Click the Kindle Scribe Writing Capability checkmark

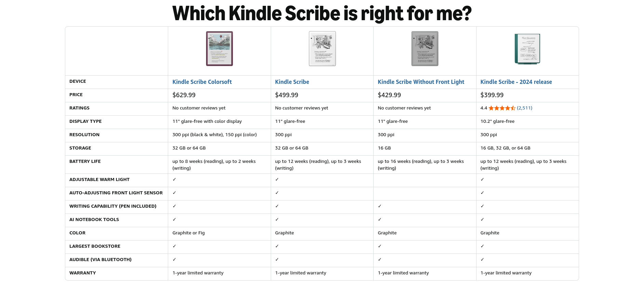[x=277, y=206]
